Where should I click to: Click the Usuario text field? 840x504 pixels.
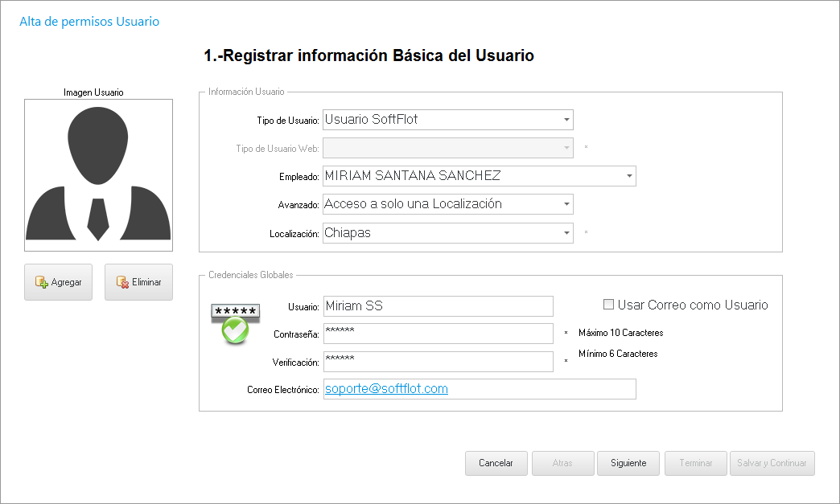click(x=438, y=306)
